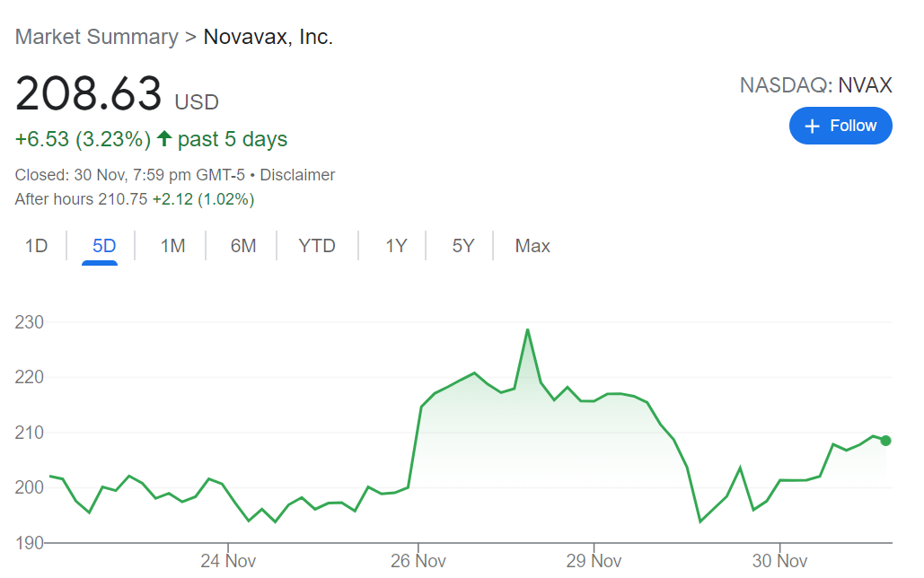
Task: Show the YTD price chart
Action: (x=317, y=246)
